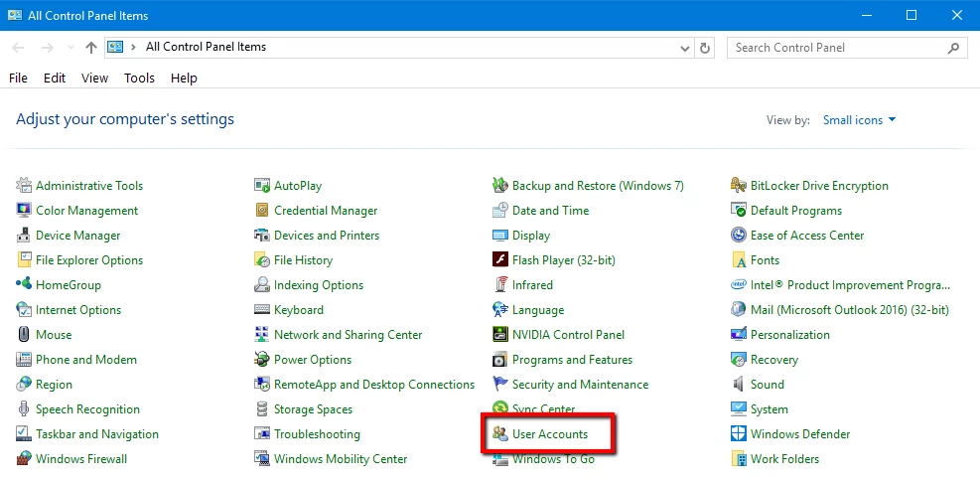
Task: Click the Devices and Printers icon
Action: click(262, 236)
